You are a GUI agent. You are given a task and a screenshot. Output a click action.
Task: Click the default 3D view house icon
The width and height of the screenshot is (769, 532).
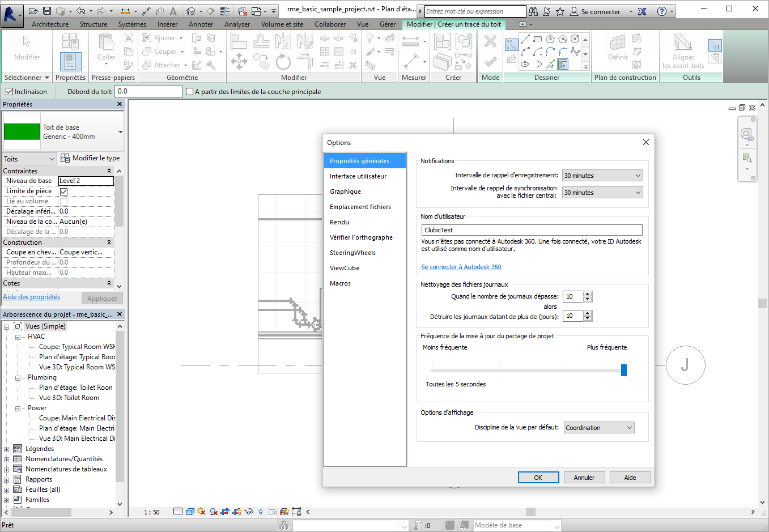tap(191, 11)
